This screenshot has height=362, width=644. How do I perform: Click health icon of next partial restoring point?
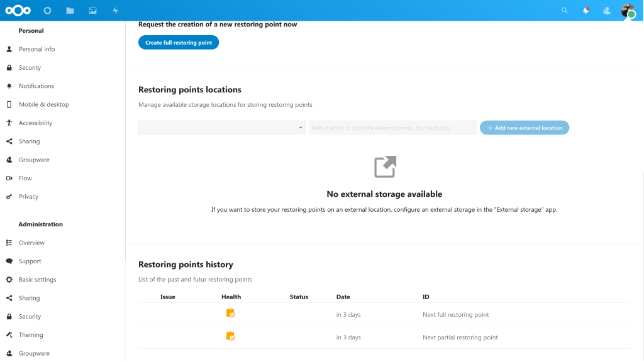pos(230,337)
